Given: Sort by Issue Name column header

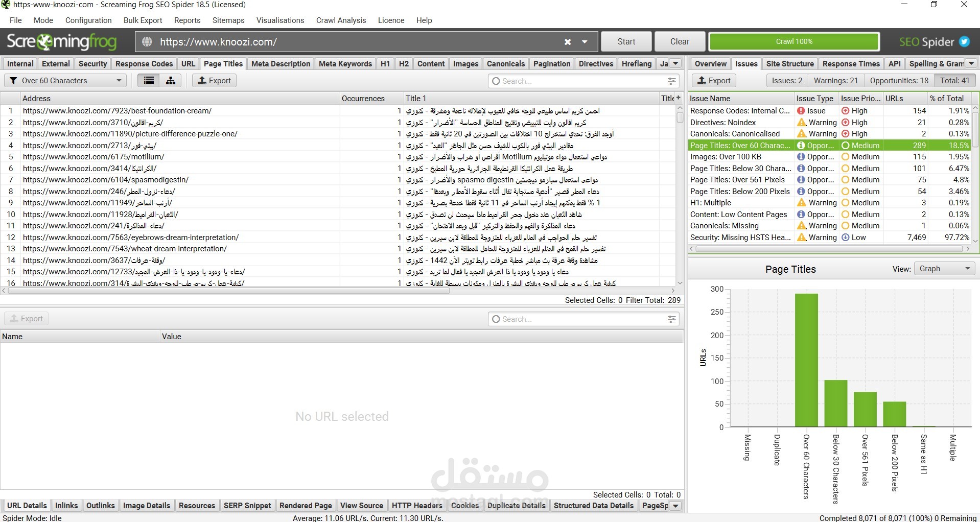Looking at the screenshot, I should pos(741,98).
